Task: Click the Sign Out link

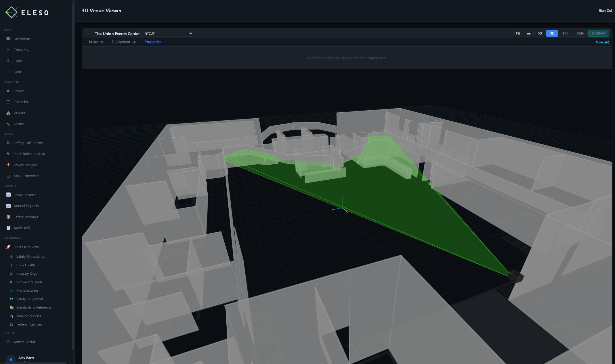Action: [x=605, y=10]
